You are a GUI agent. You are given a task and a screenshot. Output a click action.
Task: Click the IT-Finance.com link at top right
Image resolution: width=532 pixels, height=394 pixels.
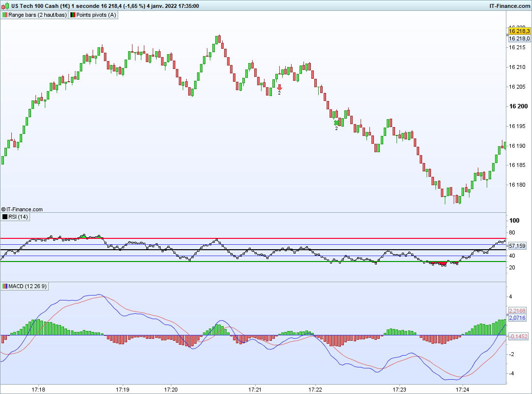(510, 6)
